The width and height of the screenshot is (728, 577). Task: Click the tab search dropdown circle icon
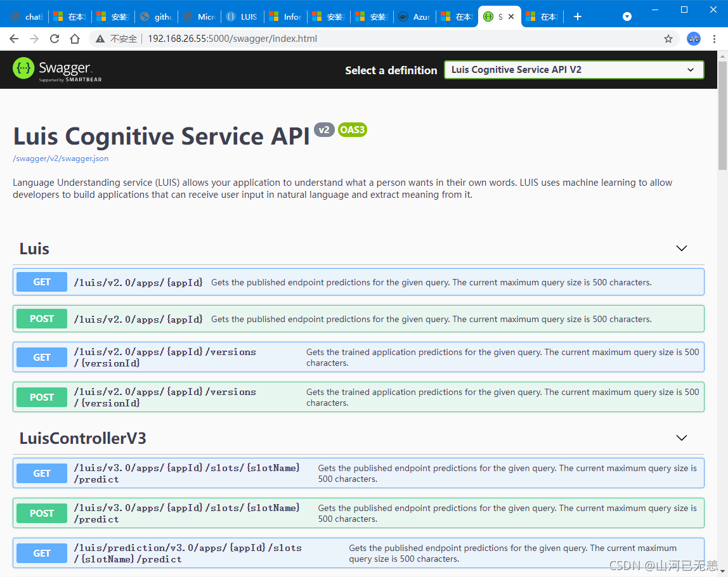coord(627,16)
